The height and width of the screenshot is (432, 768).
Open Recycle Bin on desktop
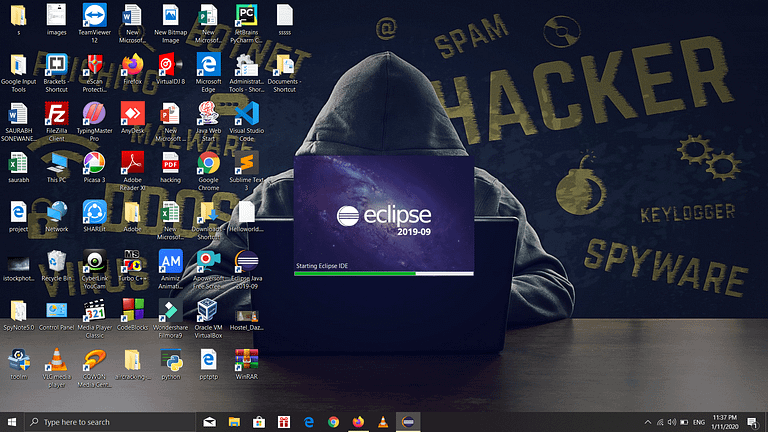tap(56, 265)
